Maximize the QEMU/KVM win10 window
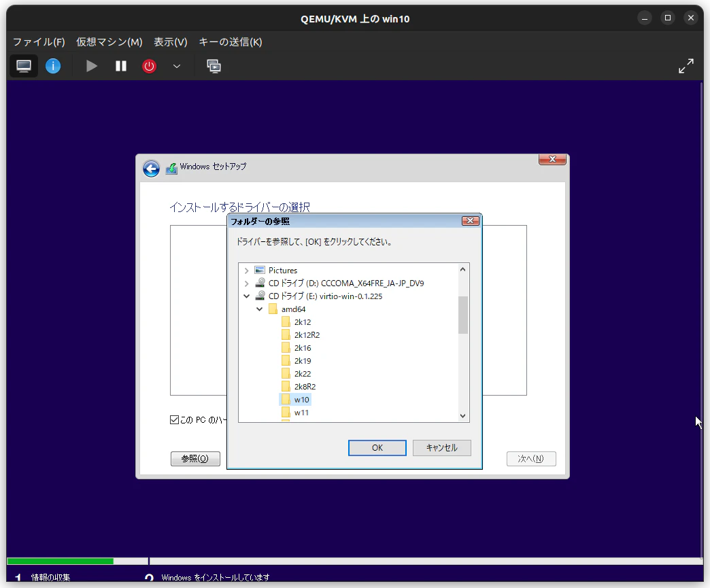The height and width of the screenshot is (588, 710). (x=667, y=18)
